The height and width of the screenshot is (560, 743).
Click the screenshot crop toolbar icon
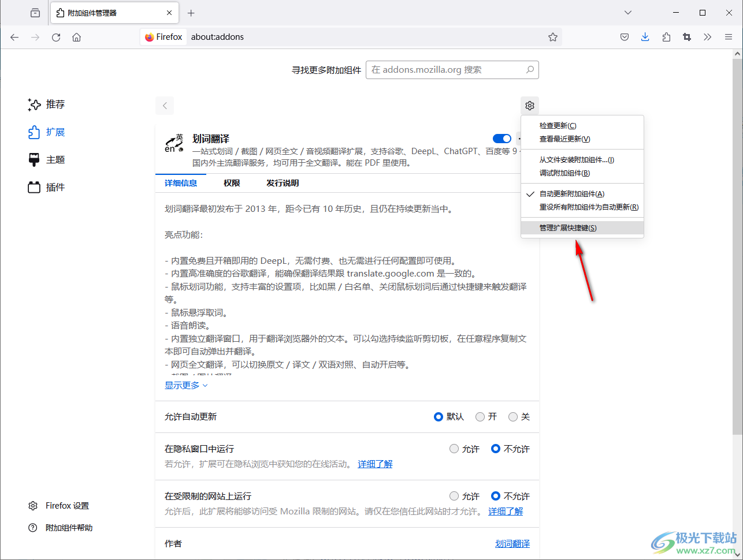(687, 37)
